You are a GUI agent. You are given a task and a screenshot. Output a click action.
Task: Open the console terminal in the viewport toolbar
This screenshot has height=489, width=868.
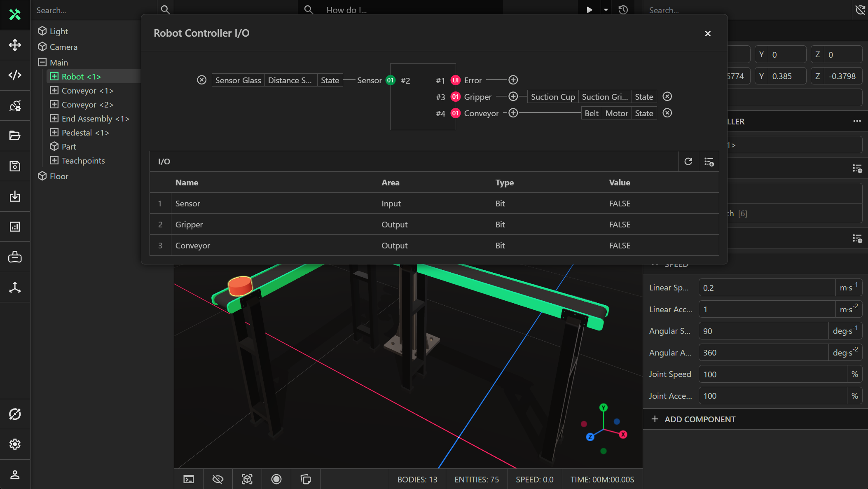click(189, 479)
